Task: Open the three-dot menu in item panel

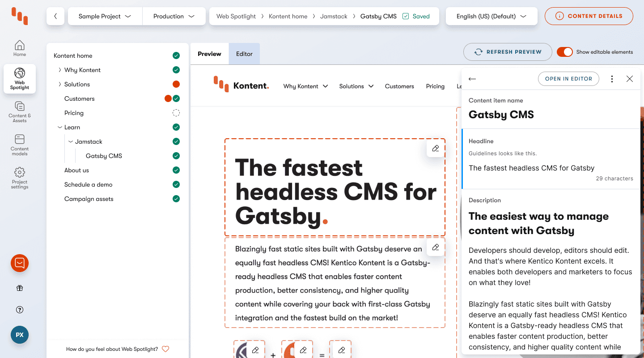Action: [x=612, y=79]
